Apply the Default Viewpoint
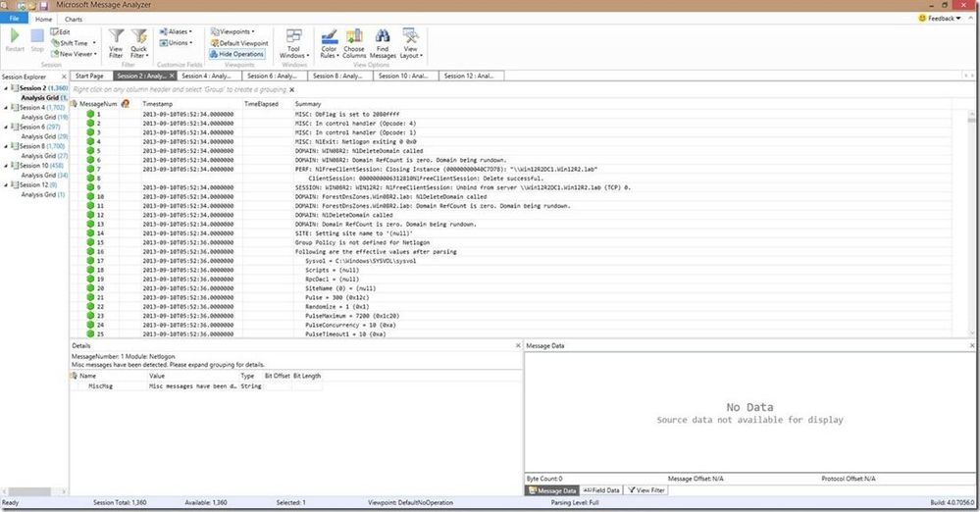The image size is (980, 512). click(x=239, y=43)
